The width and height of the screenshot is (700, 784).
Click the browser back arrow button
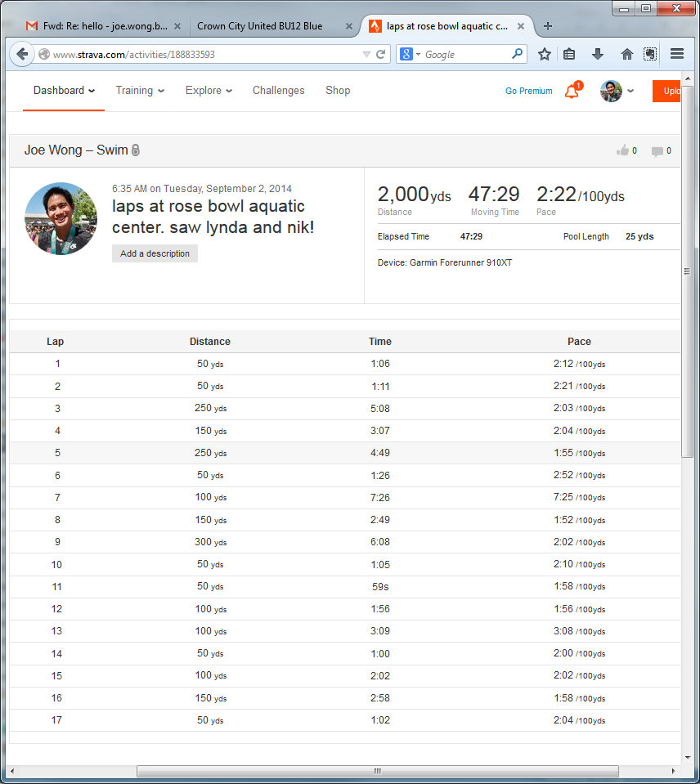(22, 54)
